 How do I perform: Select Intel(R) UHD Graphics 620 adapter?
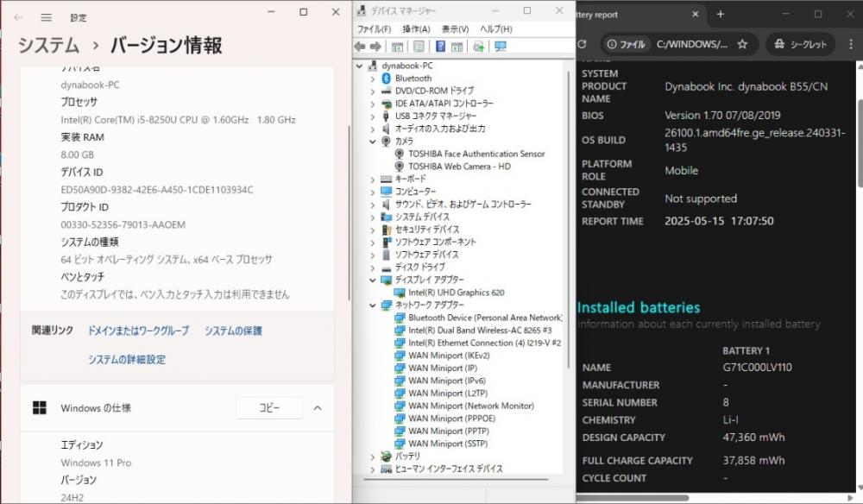457,293
